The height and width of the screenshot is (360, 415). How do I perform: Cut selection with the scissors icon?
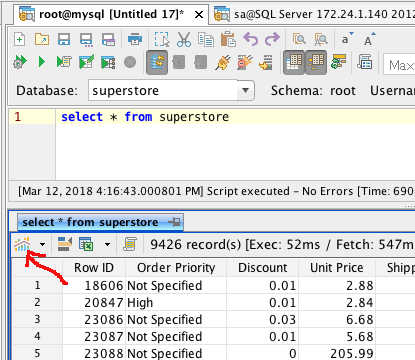pyautogui.click(x=184, y=39)
